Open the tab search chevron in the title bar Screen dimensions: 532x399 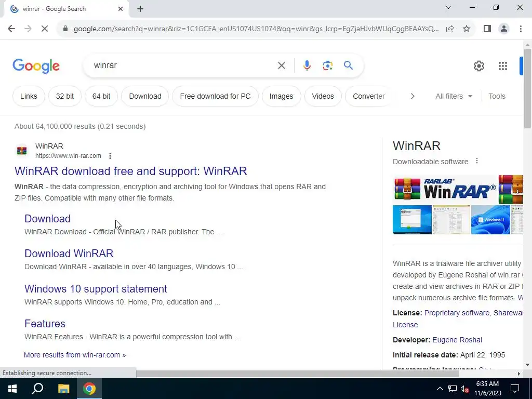448,7
